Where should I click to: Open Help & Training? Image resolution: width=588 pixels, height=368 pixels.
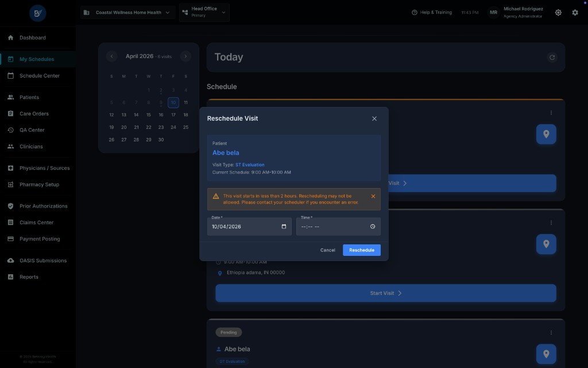click(432, 13)
